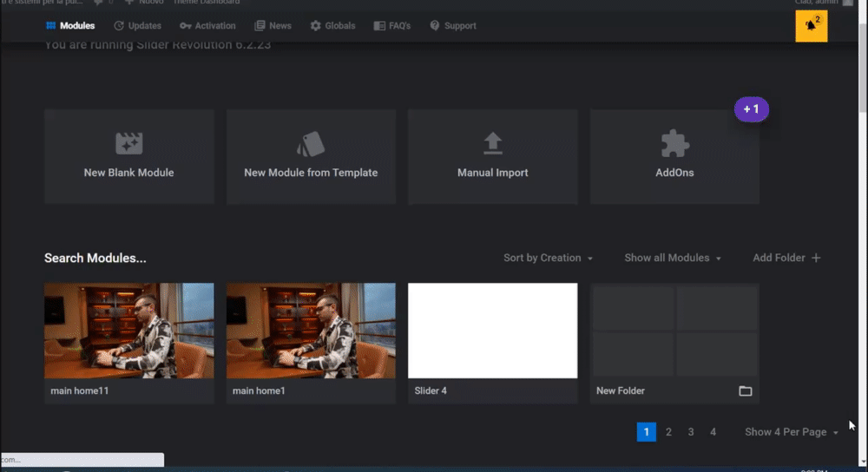Click the Activation key icon
This screenshot has width=868, height=472.
point(185,25)
